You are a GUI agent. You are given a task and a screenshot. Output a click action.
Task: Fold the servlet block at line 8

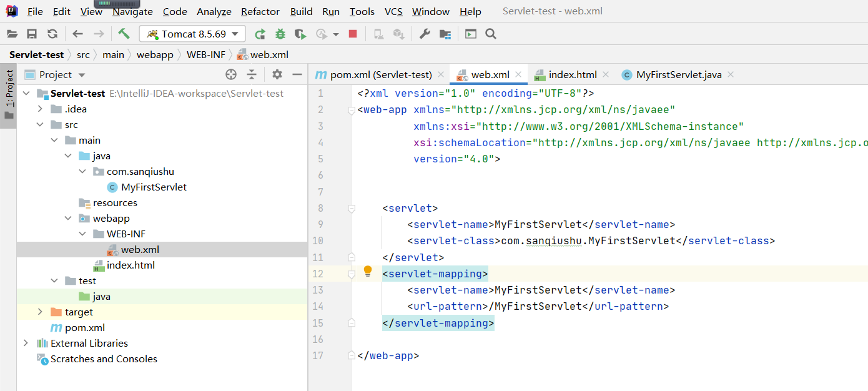[352, 208]
